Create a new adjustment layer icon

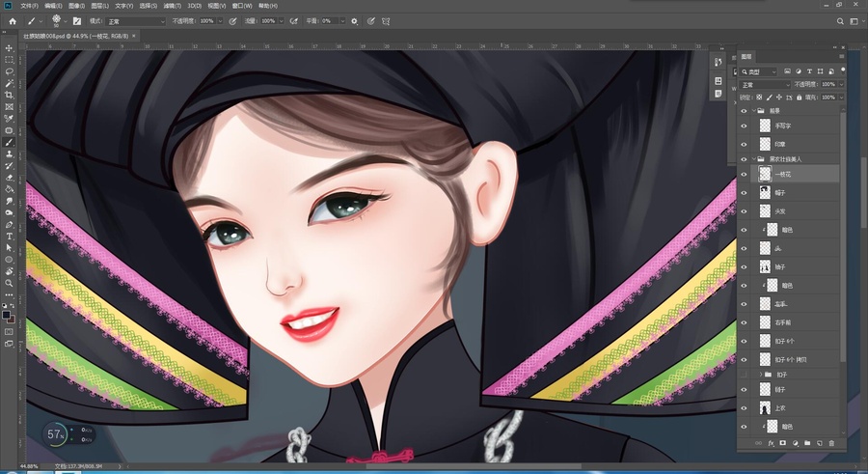pos(796,443)
